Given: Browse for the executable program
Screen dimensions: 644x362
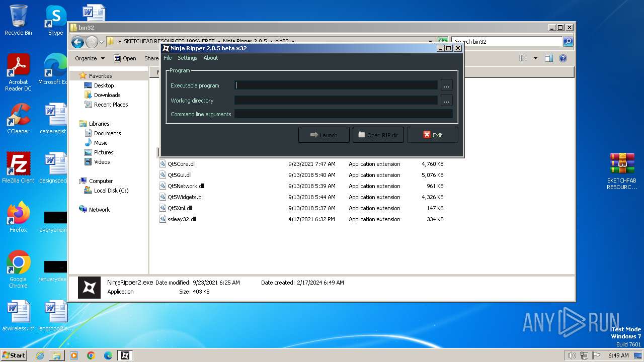Looking at the screenshot, I should (446, 85).
